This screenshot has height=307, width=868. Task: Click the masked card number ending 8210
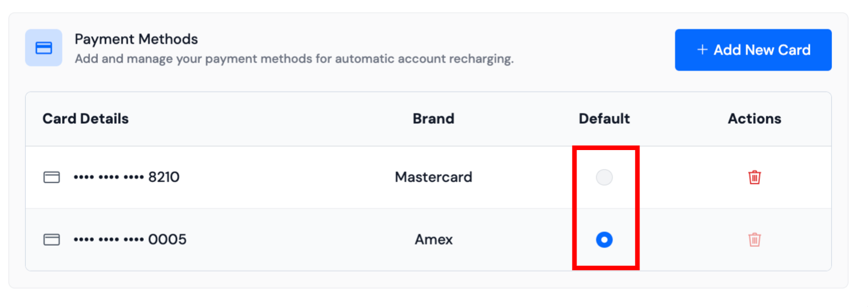pyautogui.click(x=127, y=178)
